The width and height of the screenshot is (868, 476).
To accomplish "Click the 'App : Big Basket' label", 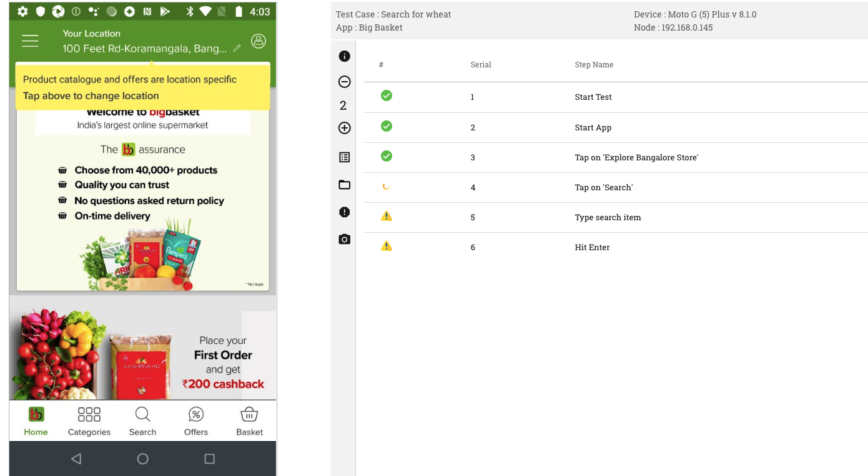I will tap(369, 27).
